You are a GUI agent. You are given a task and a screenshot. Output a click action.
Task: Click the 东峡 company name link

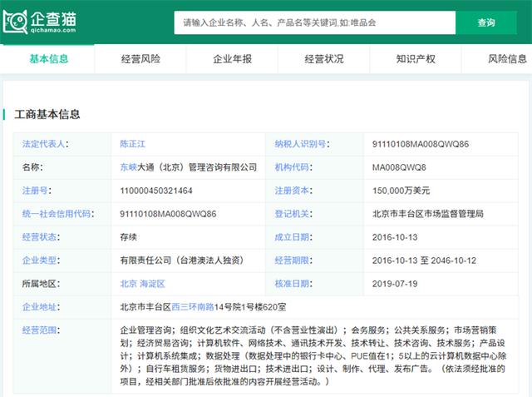[x=128, y=167]
